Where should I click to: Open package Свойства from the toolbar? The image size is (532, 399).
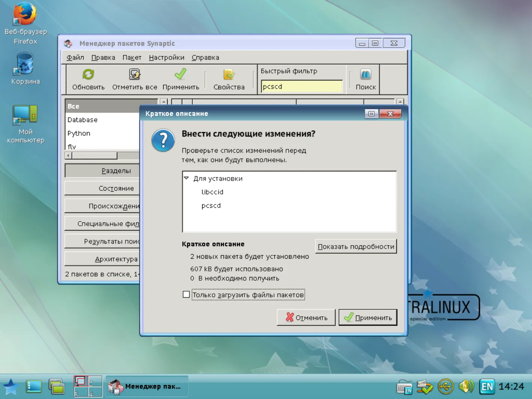pyautogui.click(x=229, y=79)
